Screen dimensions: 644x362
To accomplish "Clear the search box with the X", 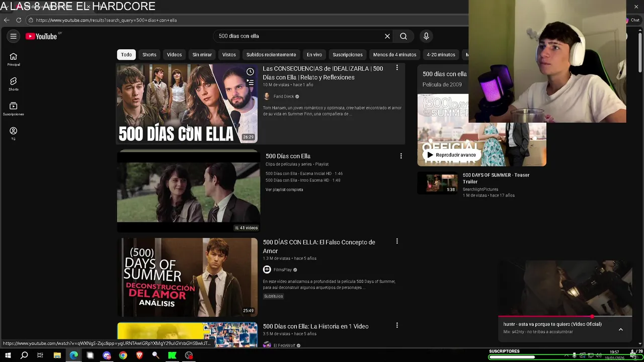I will tap(387, 36).
